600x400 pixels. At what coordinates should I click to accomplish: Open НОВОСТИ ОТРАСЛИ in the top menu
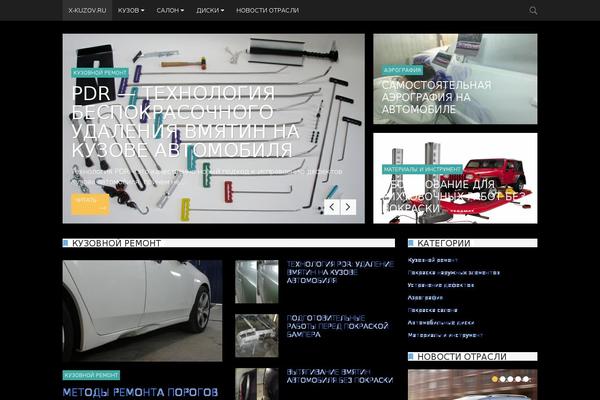coord(267,10)
